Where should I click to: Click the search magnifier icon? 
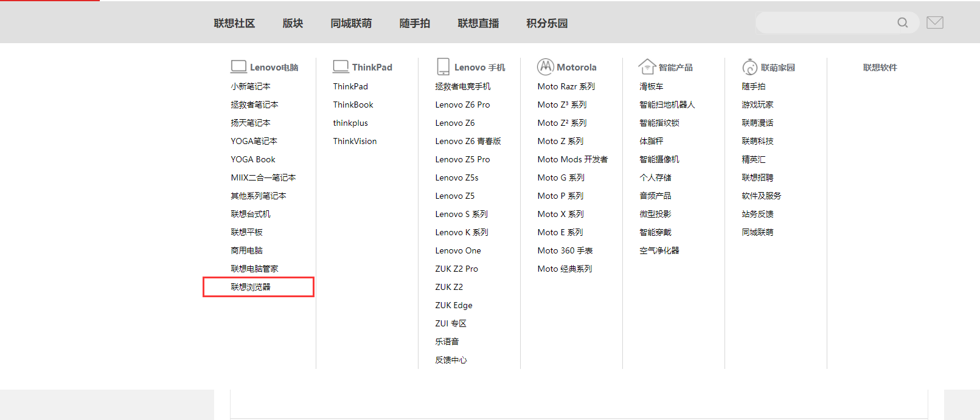903,22
